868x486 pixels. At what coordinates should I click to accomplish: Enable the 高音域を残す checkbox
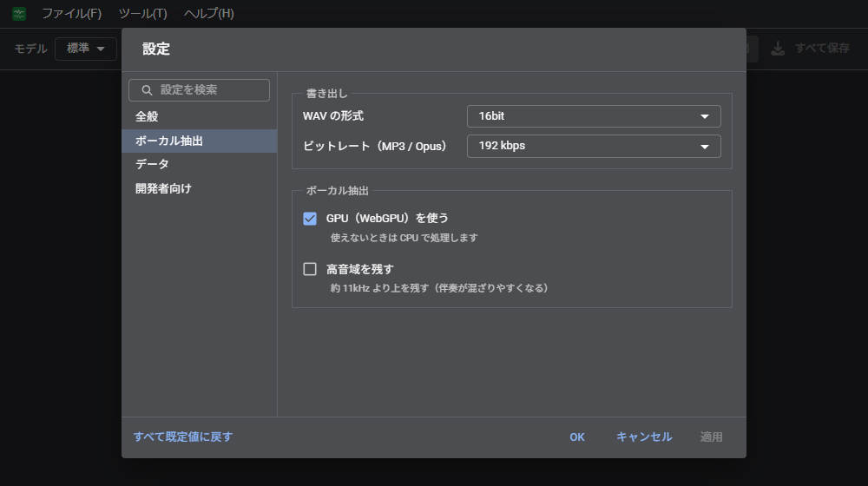(310, 269)
